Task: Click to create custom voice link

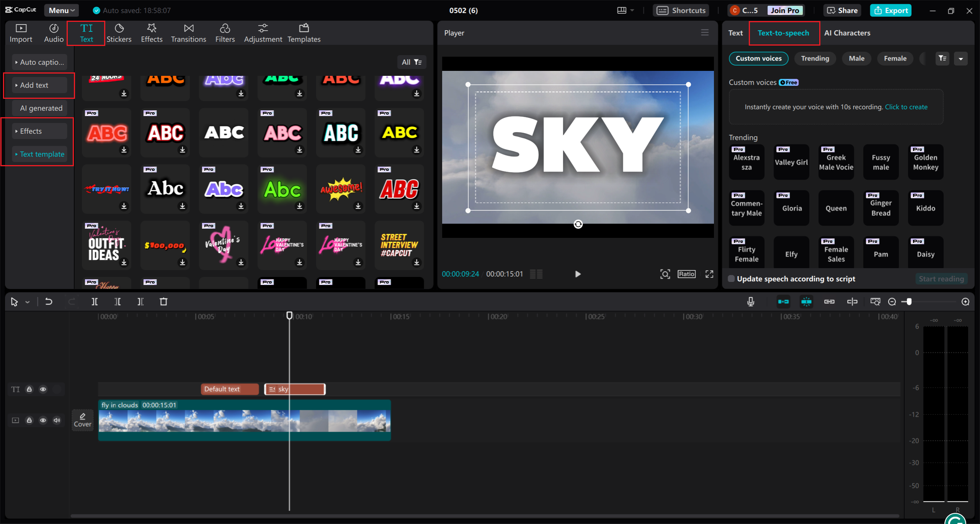Action: (906, 106)
